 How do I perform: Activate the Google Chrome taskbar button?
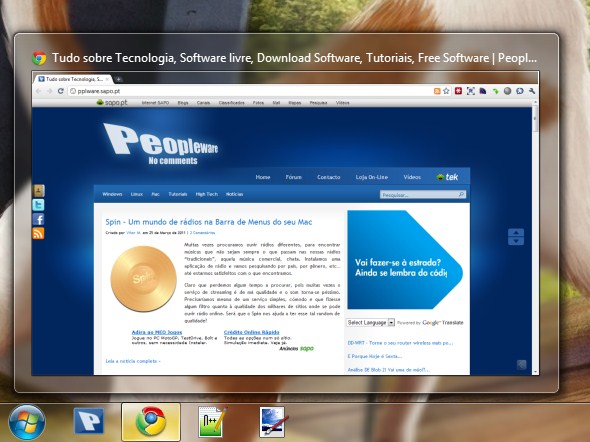point(151,421)
